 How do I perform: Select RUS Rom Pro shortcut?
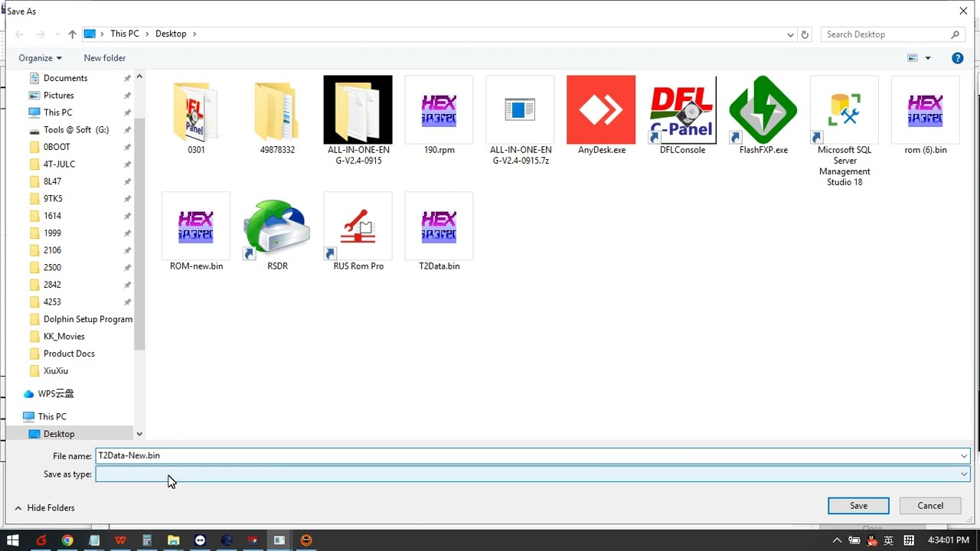[x=358, y=232]
